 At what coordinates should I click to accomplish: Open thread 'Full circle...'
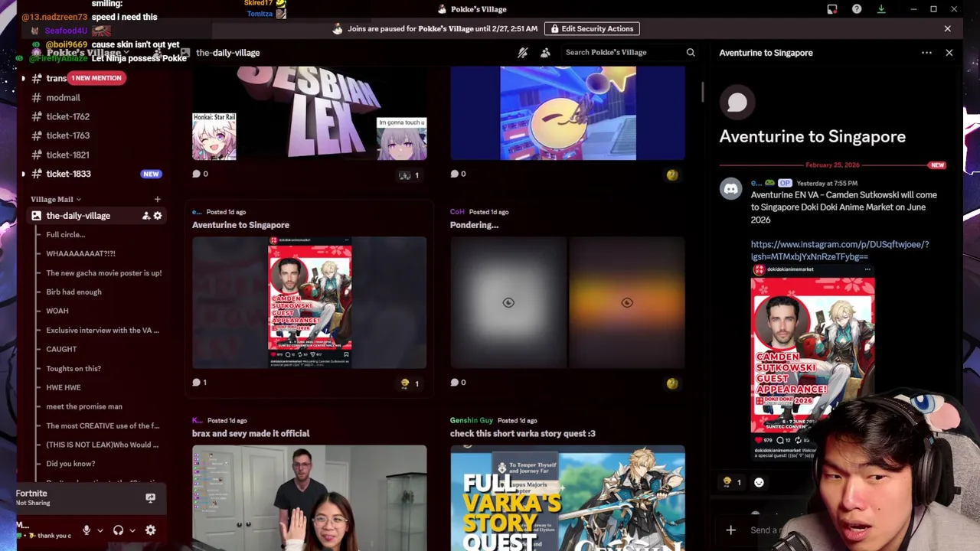pos(66,235)
